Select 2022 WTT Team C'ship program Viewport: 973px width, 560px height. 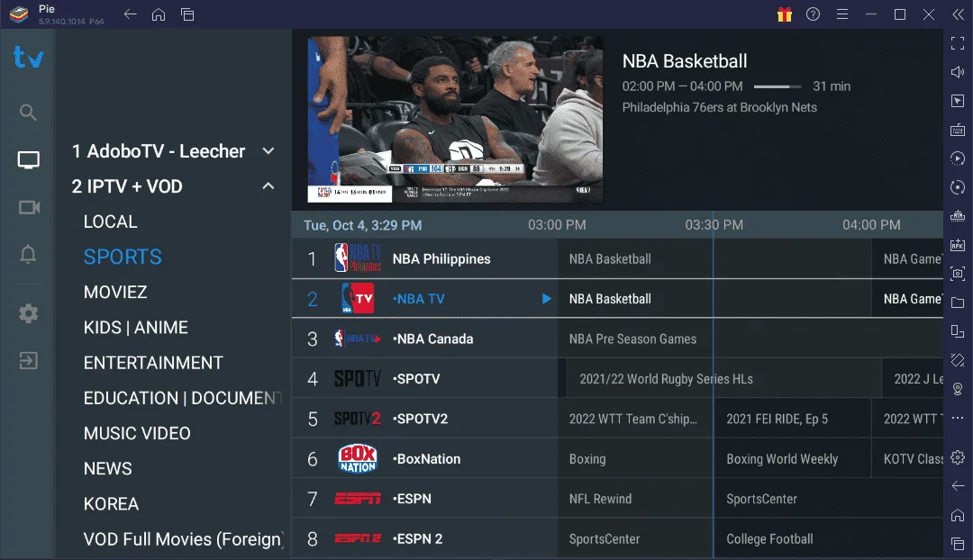635,419
